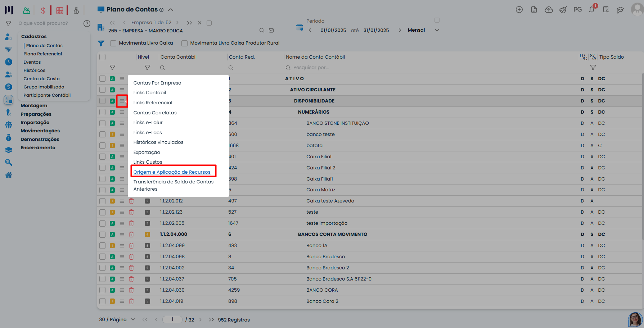Click the home icon in sidebar
The width and height of the screenshot is (644, 328).
pos(9,175)
